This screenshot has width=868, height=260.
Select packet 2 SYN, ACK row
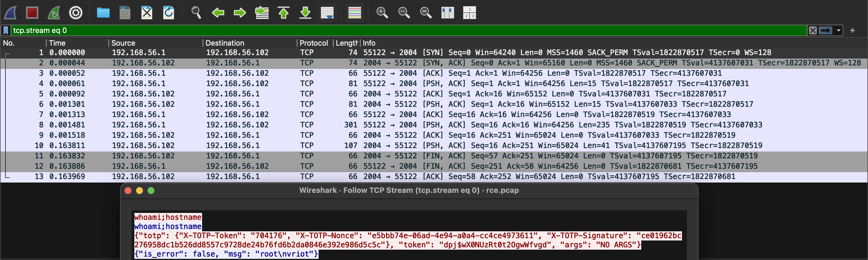coord(434,63)
